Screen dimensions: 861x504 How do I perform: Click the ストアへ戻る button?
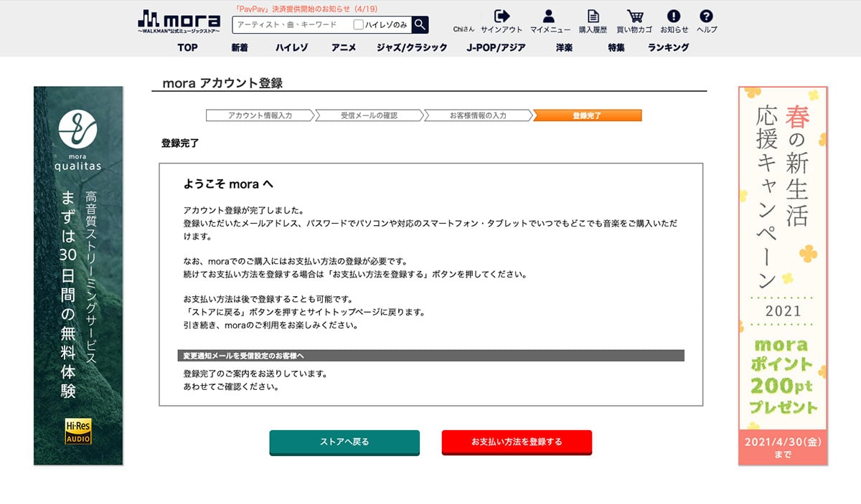coord(344,442)
